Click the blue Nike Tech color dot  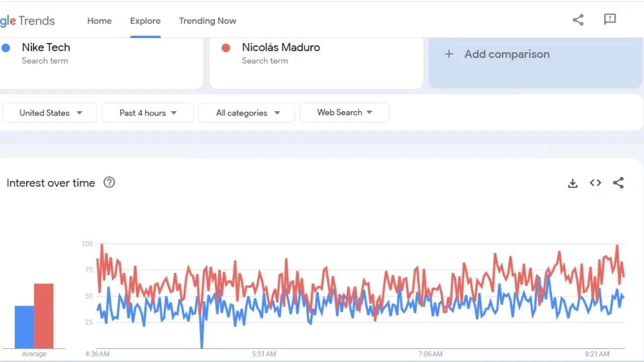point(6,48)
